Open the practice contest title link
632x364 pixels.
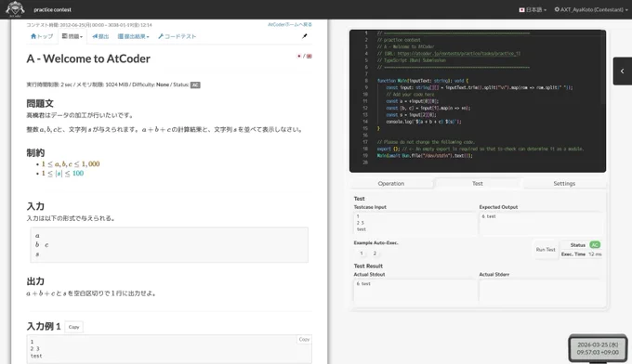pos(52,9)
